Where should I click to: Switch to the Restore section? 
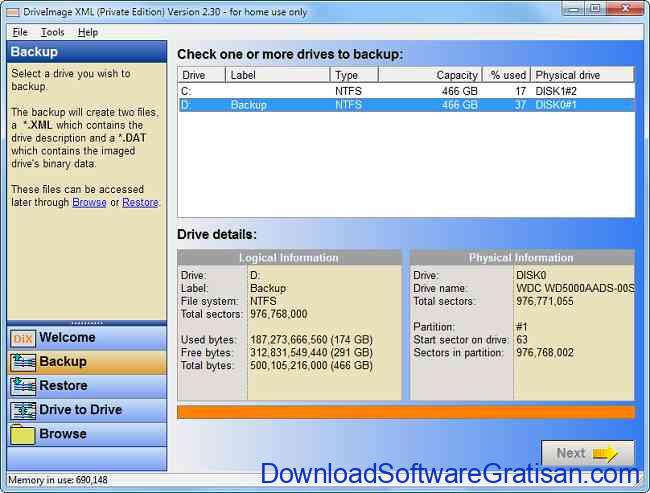[87, 386]
